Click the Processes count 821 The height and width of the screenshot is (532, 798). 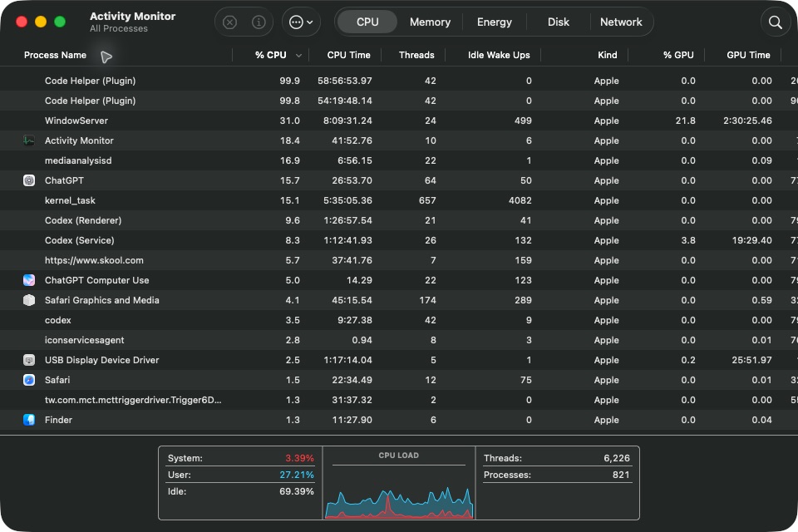(621, 475)
